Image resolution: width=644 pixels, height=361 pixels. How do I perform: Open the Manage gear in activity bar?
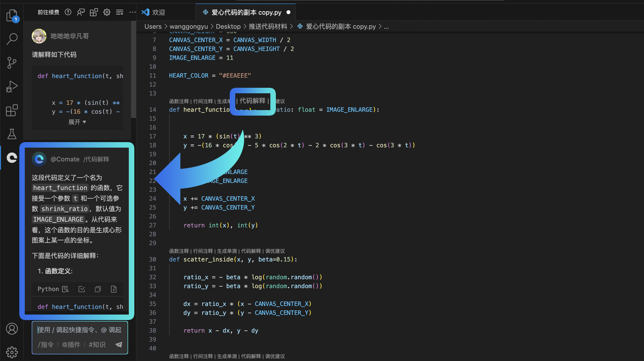[12, 352]
